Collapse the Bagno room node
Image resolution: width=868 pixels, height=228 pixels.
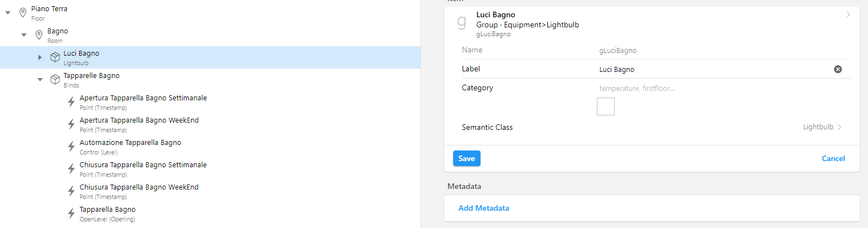pos(24,35)
